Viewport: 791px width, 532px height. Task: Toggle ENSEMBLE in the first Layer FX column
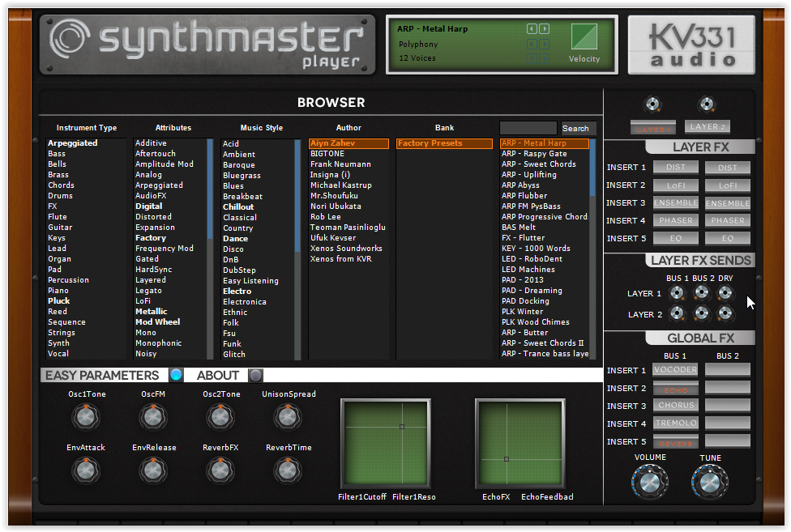point(675,203)
